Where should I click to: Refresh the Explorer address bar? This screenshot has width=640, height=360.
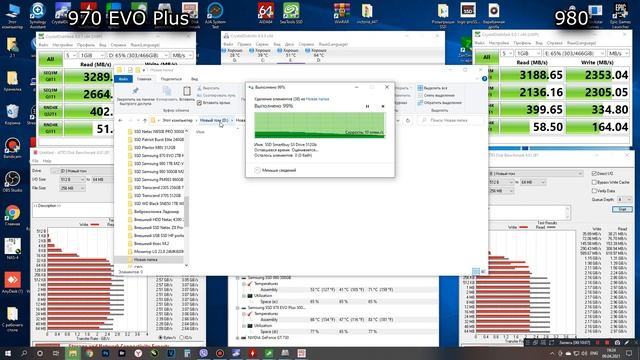pyautogui.click(x=408, y=120)
